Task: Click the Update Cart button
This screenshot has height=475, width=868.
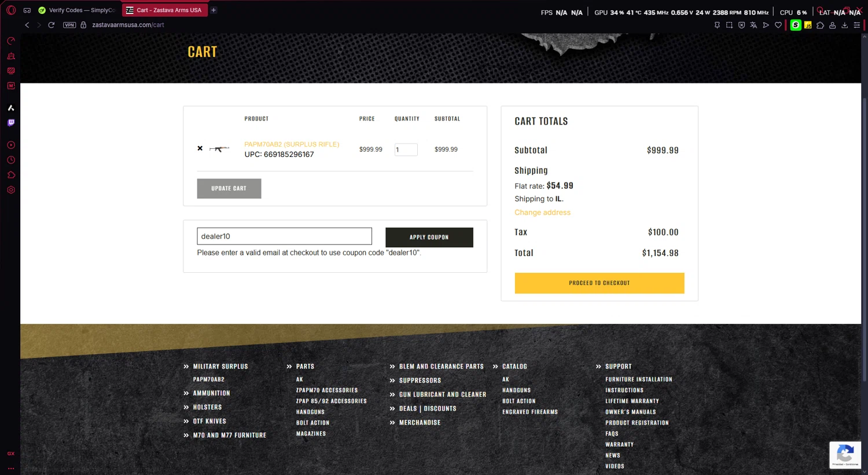Action: click(x=229, y=188)
